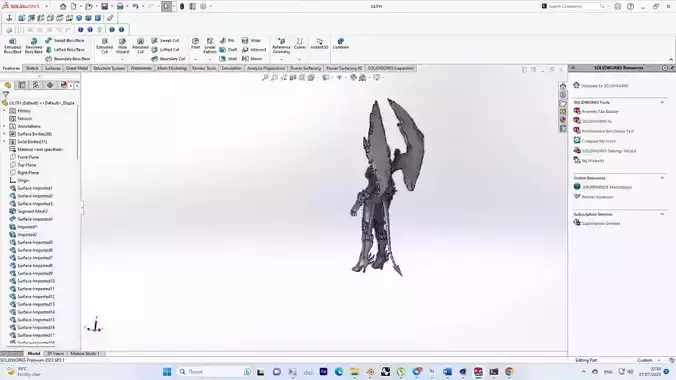This screenshot has height=380, width=676.
Task: Click the Search Commands field
Action: coord(573,6)
